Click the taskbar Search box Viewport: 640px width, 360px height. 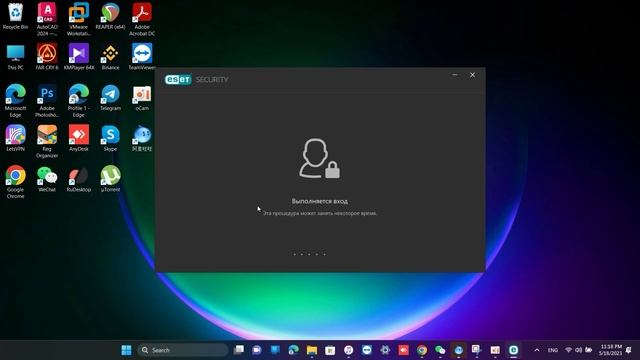tap(182, 350)
